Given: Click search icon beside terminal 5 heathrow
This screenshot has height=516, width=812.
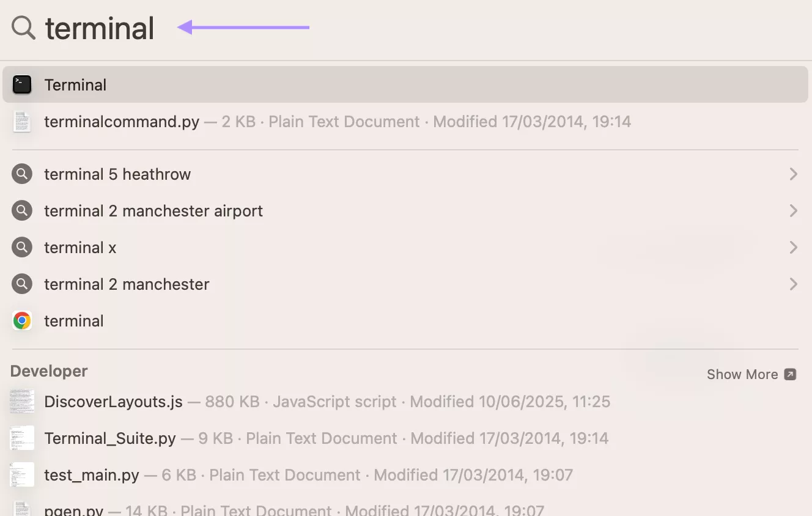Looking at the screenshot, I should [x=22, y=174].
